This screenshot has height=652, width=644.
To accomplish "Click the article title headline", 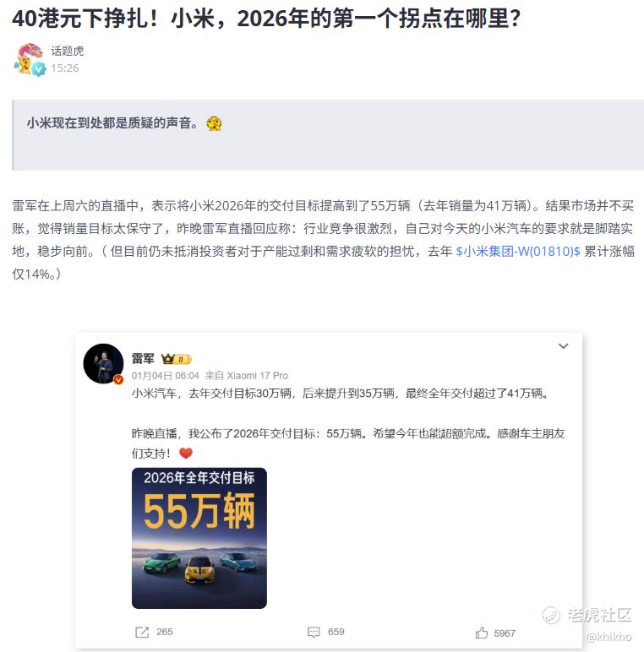I will coord(266,19).
